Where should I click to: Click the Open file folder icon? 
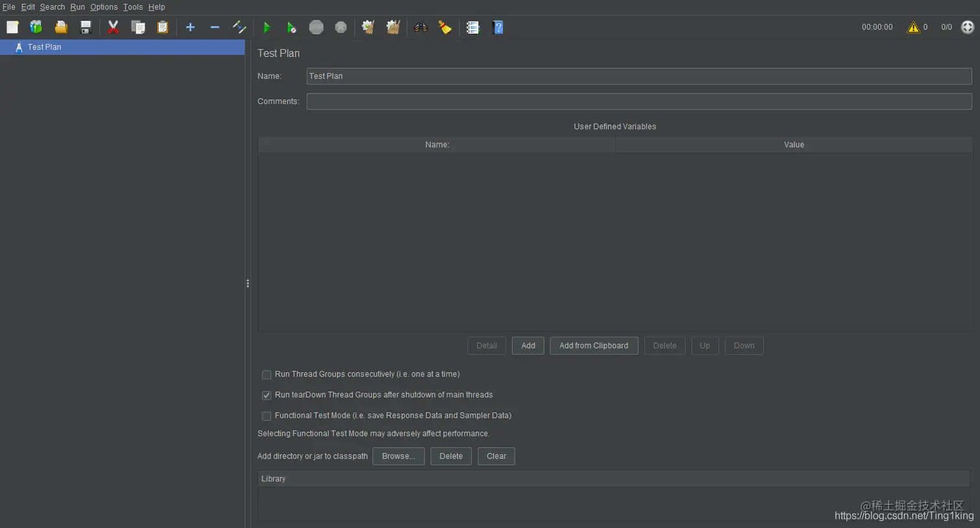pyautogui.click(x=61, y=27)
